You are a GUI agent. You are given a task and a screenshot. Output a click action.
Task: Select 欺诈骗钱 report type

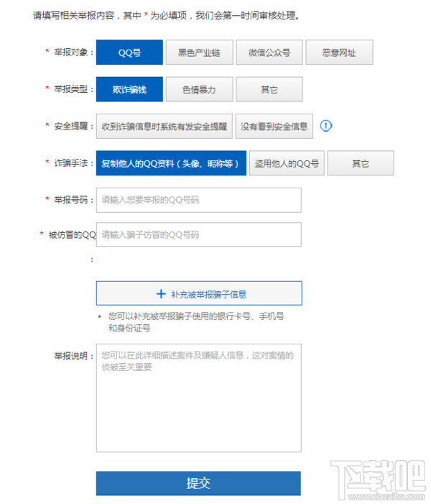(129, 89)
